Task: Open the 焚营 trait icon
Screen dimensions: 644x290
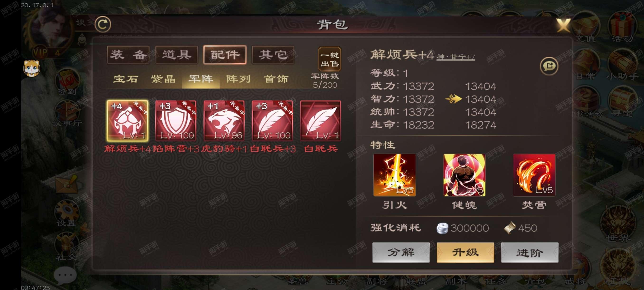Action: 534,175
